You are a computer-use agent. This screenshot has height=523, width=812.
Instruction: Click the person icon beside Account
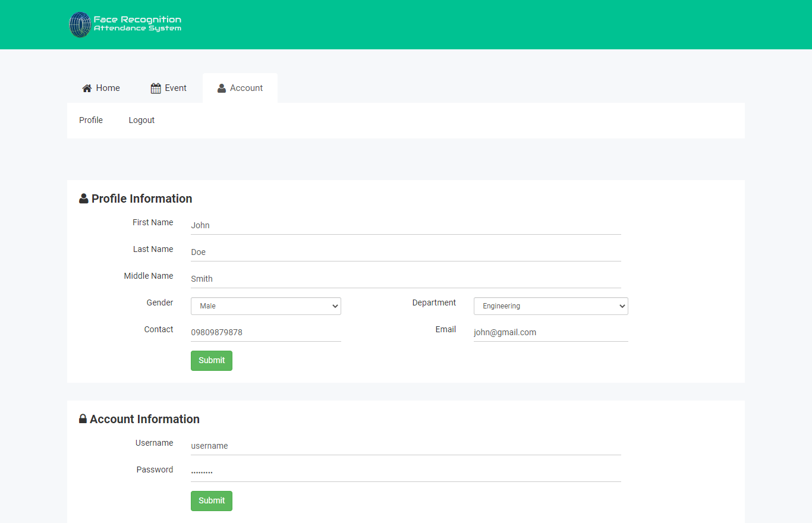tap(222, 88)
